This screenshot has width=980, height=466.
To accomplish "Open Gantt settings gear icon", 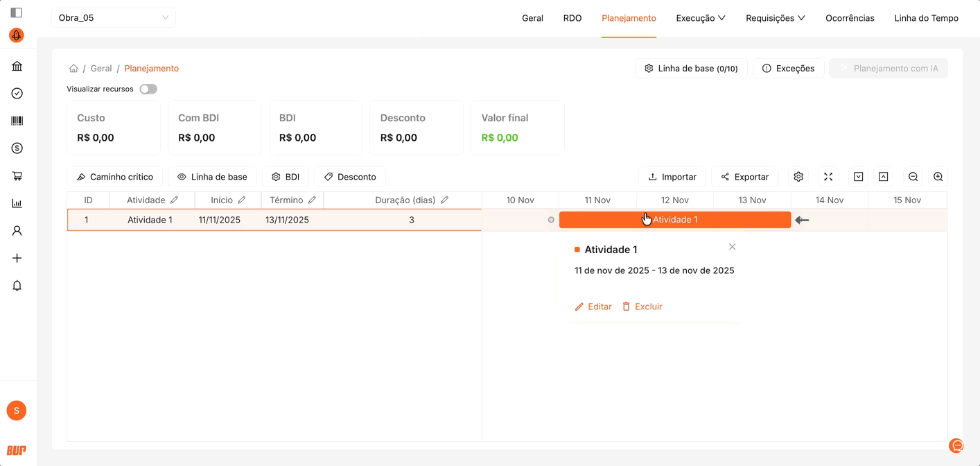I will coord(798,177).
